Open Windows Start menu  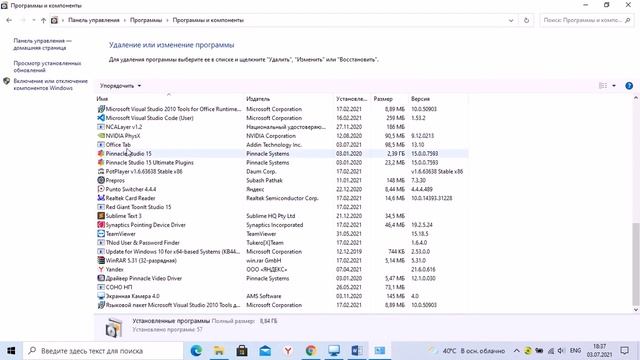coord(11,351)
